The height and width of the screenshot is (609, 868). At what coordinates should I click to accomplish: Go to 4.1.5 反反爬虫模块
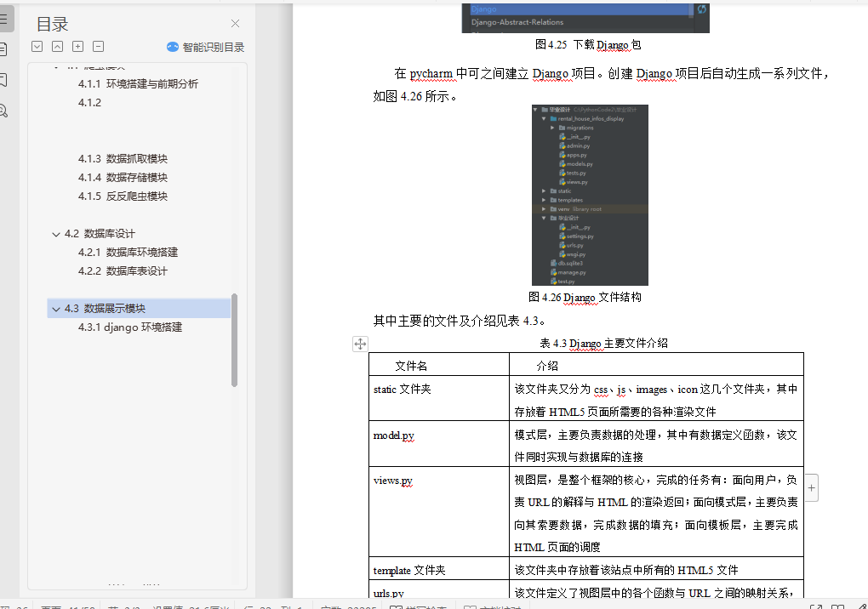123,196
